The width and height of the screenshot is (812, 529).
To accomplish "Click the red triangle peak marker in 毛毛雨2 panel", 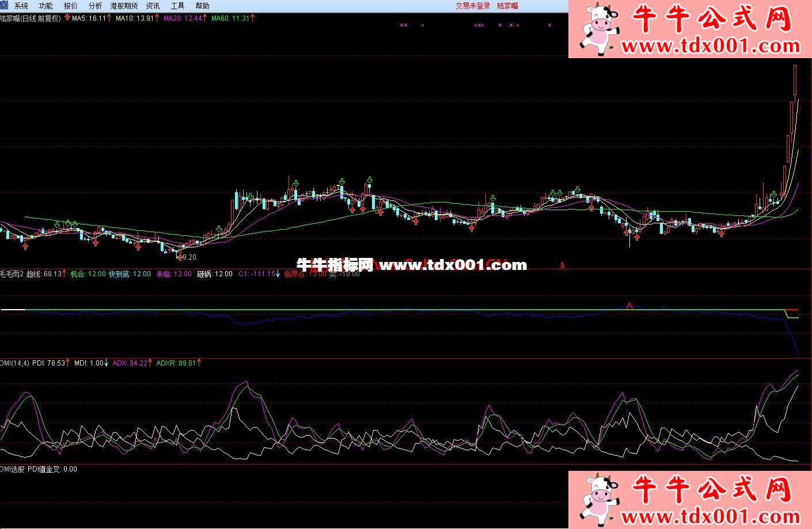I will (x=629, y=305).
